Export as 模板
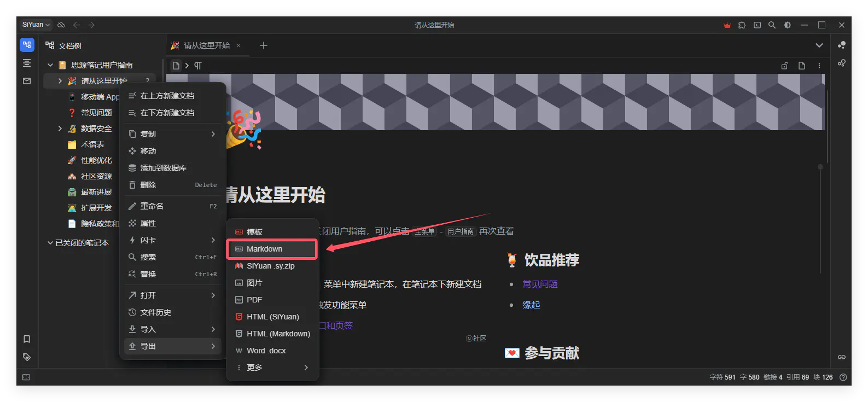This screenshot has width=868, height=402. point(272,232)
